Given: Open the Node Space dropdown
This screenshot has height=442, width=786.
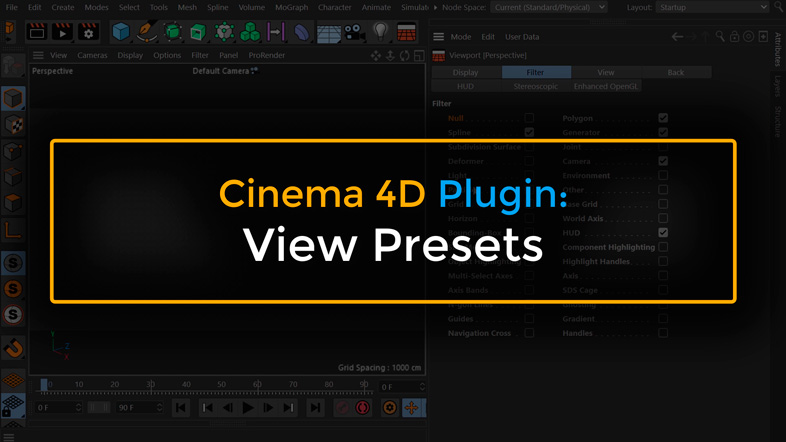Looking at the screenshot, I should (548, 8).
